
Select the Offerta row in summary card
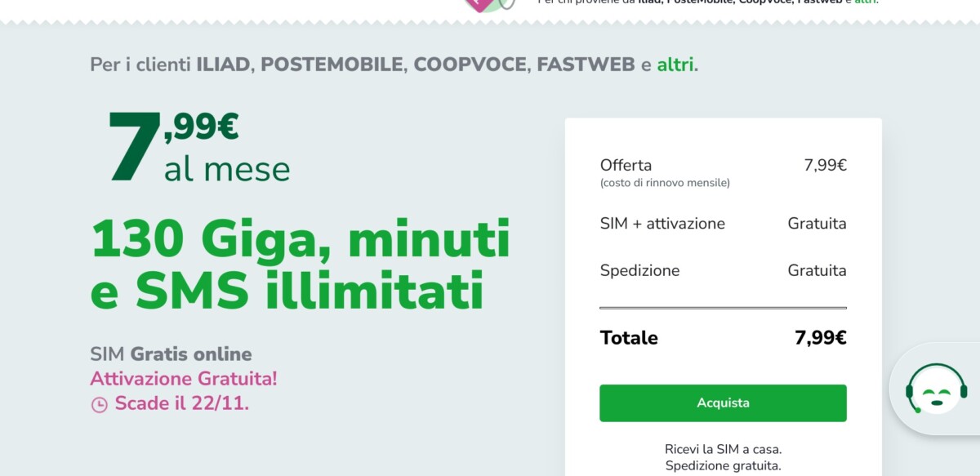pos(723,172)
